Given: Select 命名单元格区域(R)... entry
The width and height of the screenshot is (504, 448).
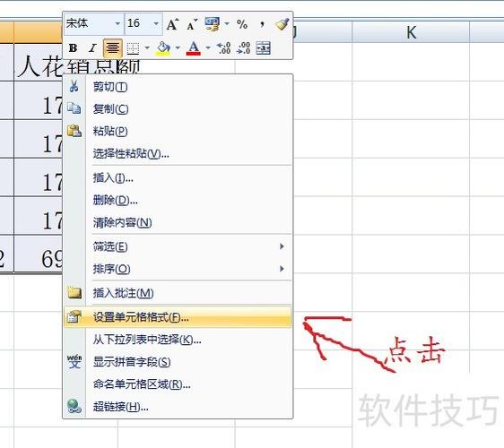Looking at the screenshot, I should pos(178,384).
